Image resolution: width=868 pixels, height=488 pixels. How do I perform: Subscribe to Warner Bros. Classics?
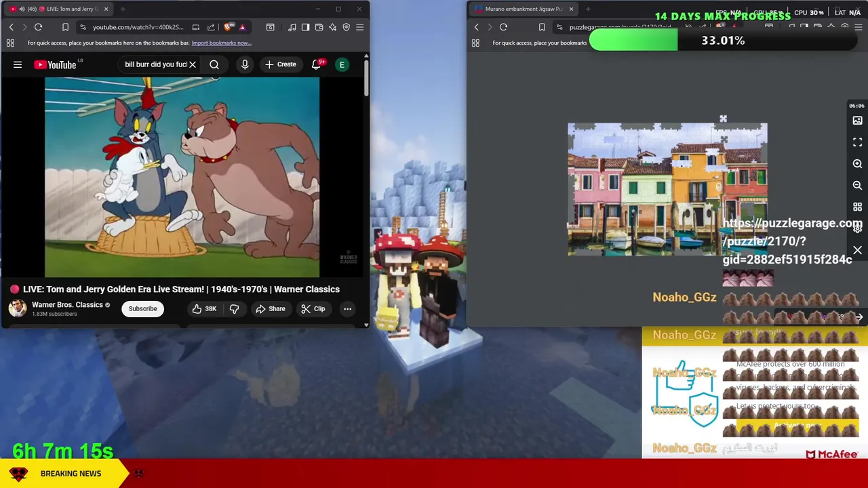(142, 309)
